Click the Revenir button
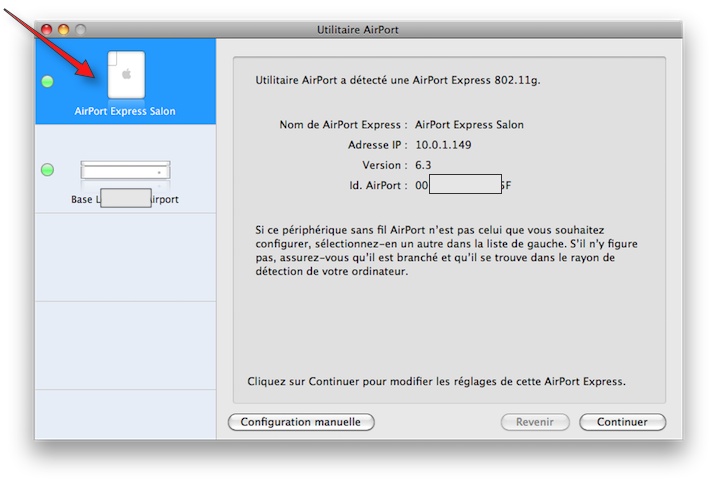This screenshot has width=714, height=484. pos(535,422)
